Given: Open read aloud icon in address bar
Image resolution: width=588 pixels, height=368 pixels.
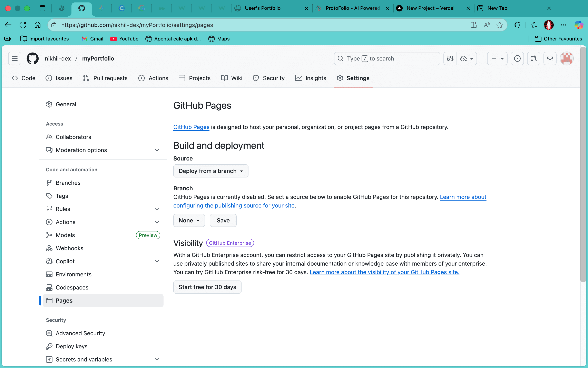Looking at the screenshot, I should pos(487,25).
